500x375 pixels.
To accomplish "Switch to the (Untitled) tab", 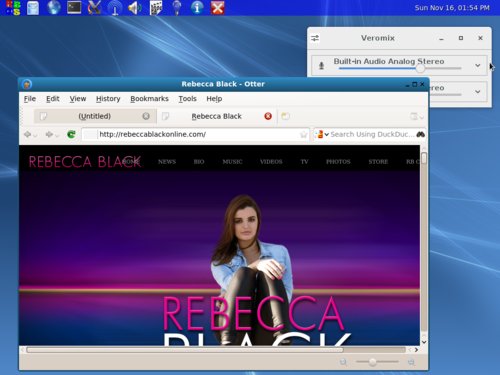I will (x=95, y=116).
